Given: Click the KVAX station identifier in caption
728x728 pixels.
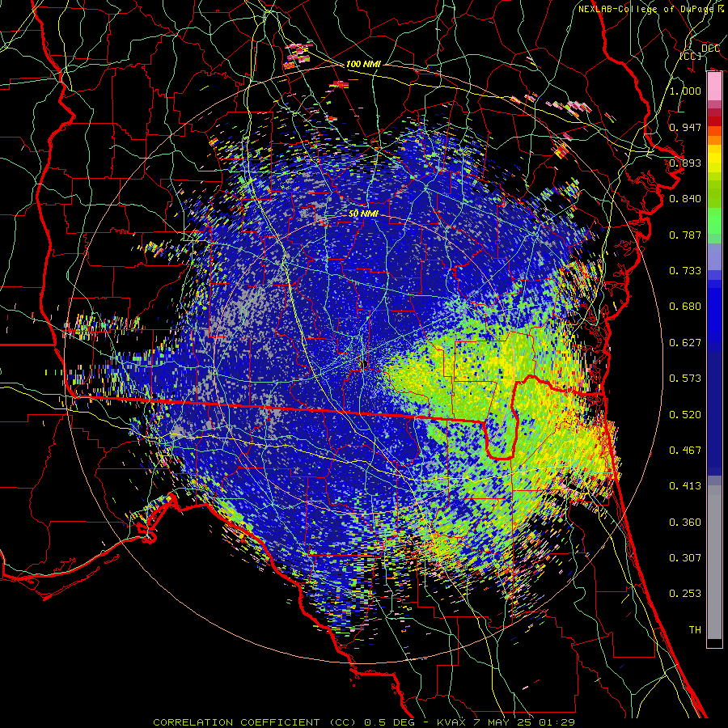Looking at the screenshot, I should point(453,722).
